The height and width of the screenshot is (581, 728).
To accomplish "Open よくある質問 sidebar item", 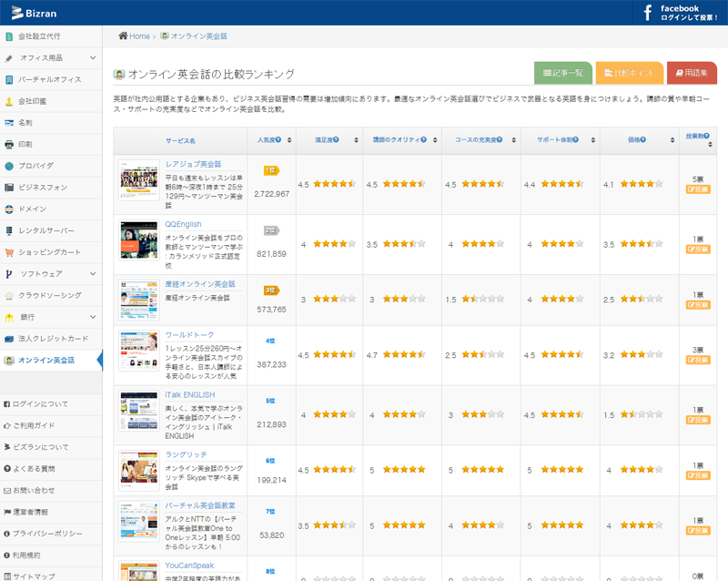I will (51, 468).
